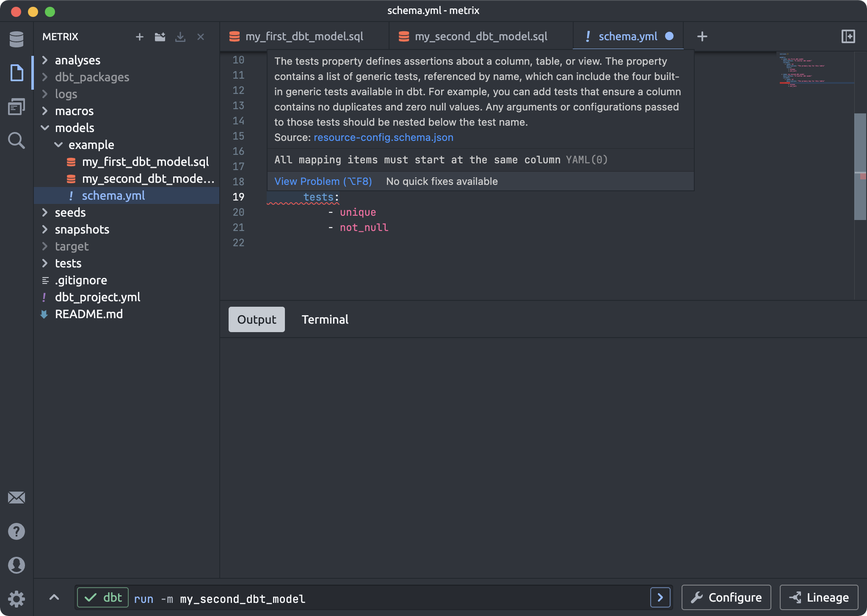The image size is (867, 616).
Task: Click the mail envelope icon in sidebar
Action: pos(17,498)
